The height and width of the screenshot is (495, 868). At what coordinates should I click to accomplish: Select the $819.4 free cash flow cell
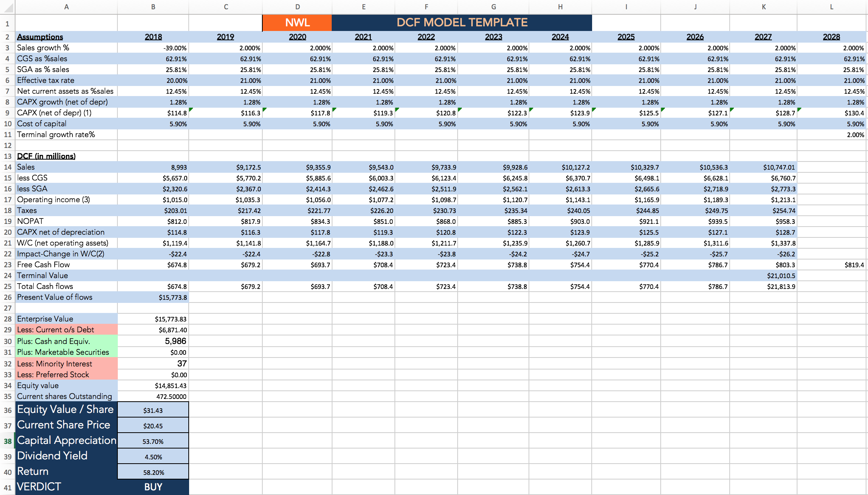tap(832, 265)
